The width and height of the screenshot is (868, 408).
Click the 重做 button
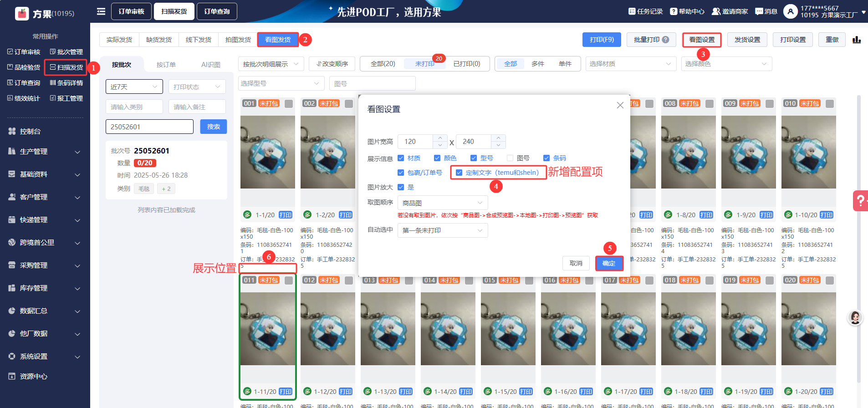pyautogui.click(x=832, y=40)
